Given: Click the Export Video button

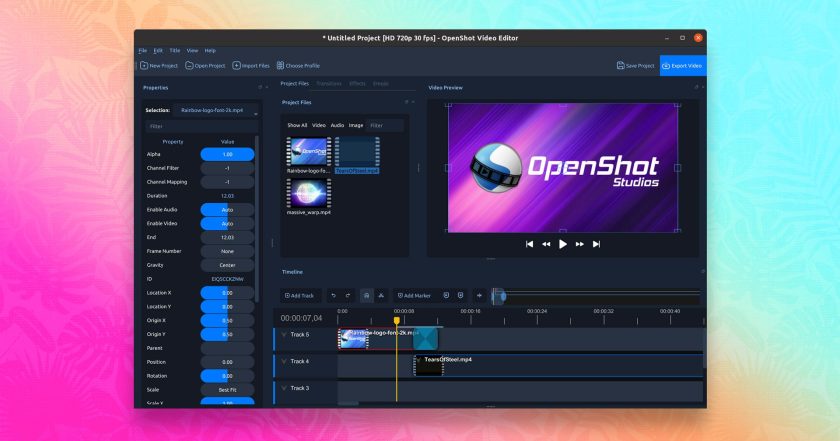Looking at the screenshot, I should (x=682, y=66).
